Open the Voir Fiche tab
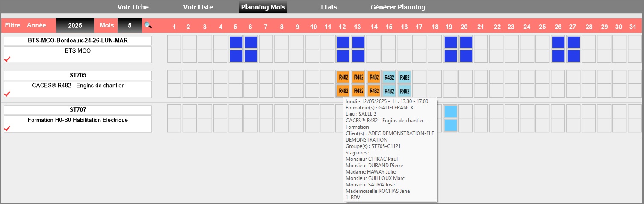This screenshot has height=204, width=644. point(133,7)
